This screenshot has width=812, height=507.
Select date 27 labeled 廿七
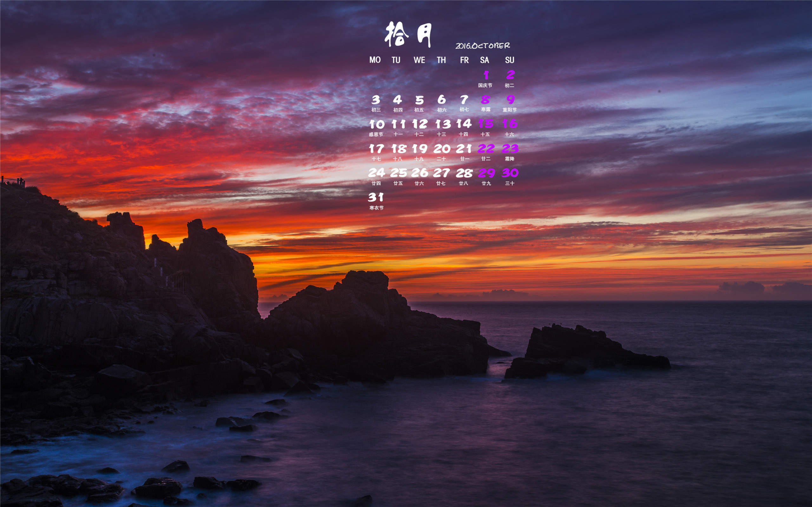point(441,177)
